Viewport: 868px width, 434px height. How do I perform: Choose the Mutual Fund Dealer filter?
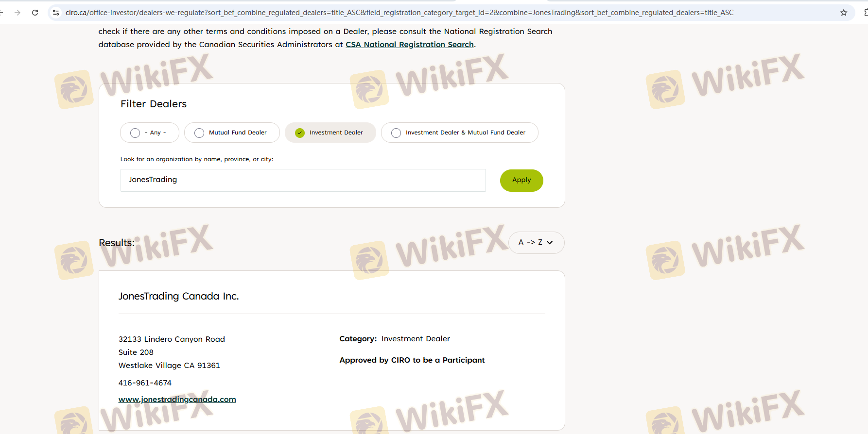point(199,133)
